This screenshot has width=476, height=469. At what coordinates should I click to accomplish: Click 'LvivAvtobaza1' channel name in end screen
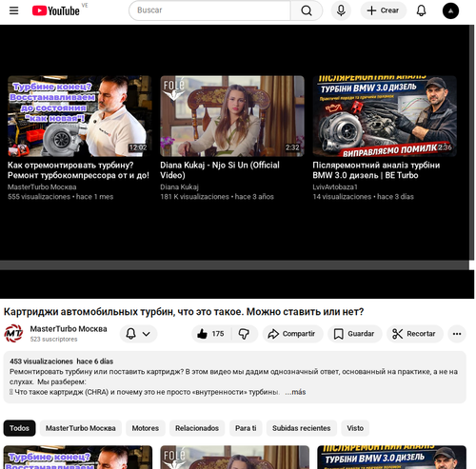coord(335,186)
